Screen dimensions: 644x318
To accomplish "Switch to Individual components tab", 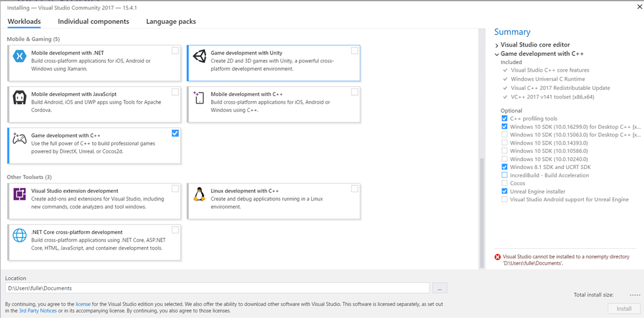I will pos(93,21).
